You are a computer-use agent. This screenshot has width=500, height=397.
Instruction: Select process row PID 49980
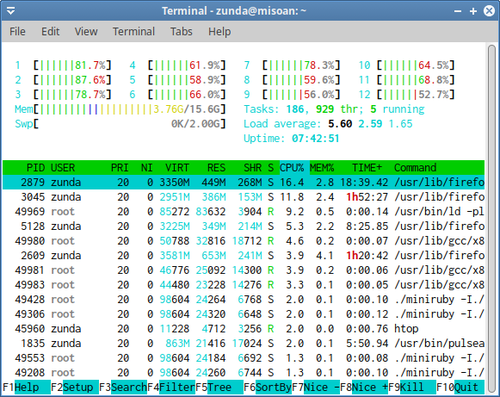tap(243, 241)
